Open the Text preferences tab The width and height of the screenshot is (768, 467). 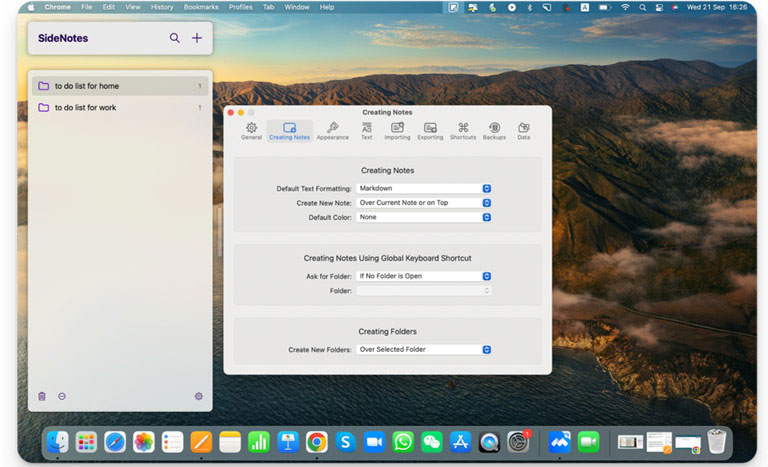366,131
